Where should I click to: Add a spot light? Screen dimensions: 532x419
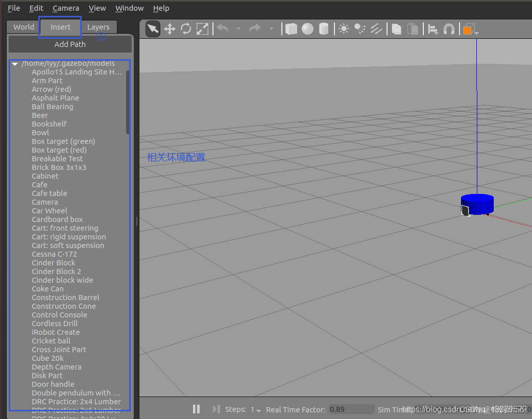(x=360, y=29)
